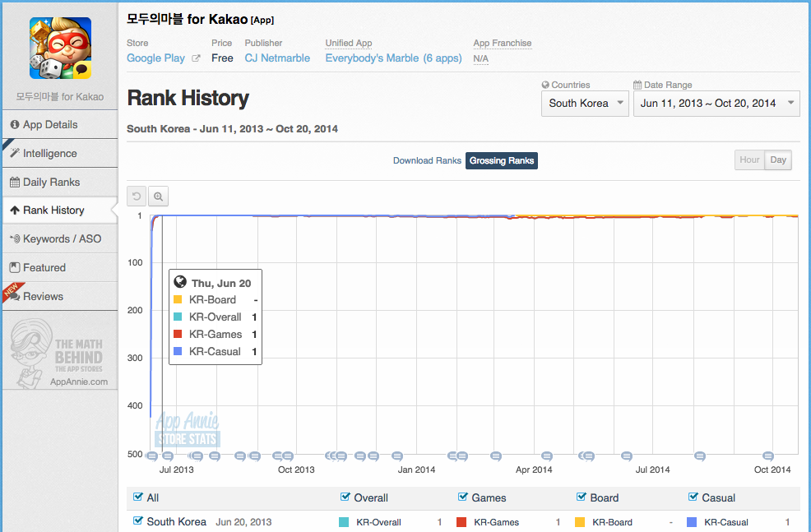Switch chart granularity to Day
Viewport: 811px width, 532px height.
778,160
